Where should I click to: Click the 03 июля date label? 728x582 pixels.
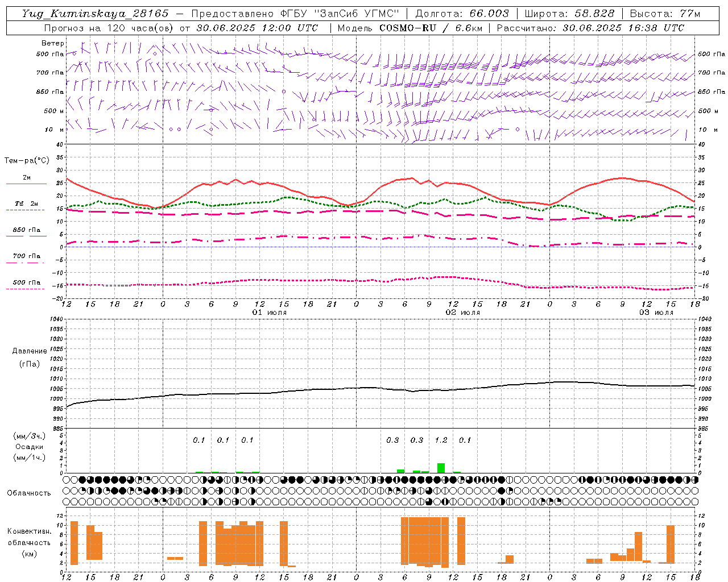click(x=656, y=313)
